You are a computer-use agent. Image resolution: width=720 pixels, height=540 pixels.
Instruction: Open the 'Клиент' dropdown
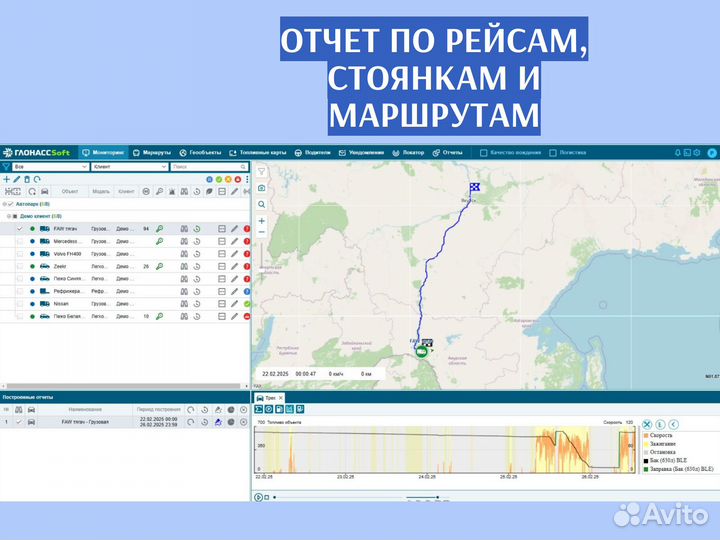tap(129, 167)
